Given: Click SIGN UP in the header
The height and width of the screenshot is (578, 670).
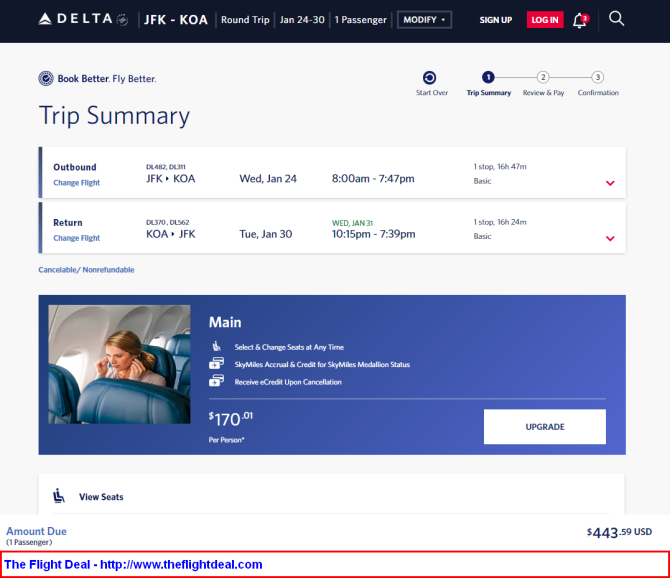Looking at the screenshot, I should (496, 20).
